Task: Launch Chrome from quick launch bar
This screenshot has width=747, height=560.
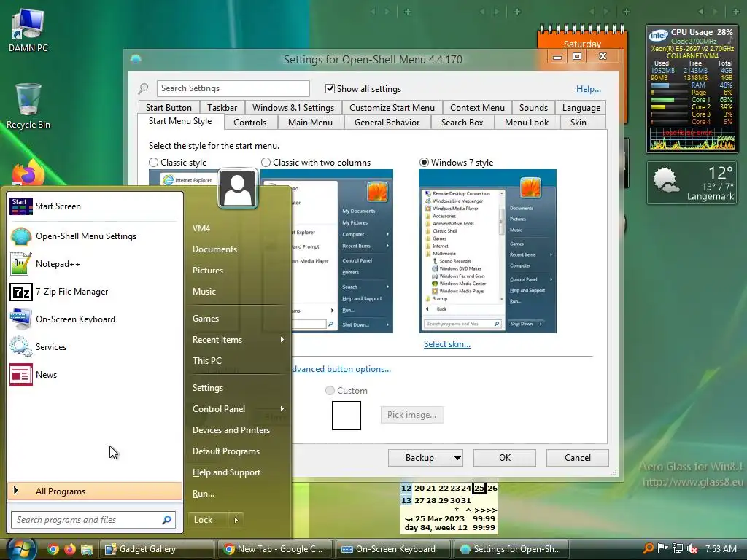Action: pos(53,549)
